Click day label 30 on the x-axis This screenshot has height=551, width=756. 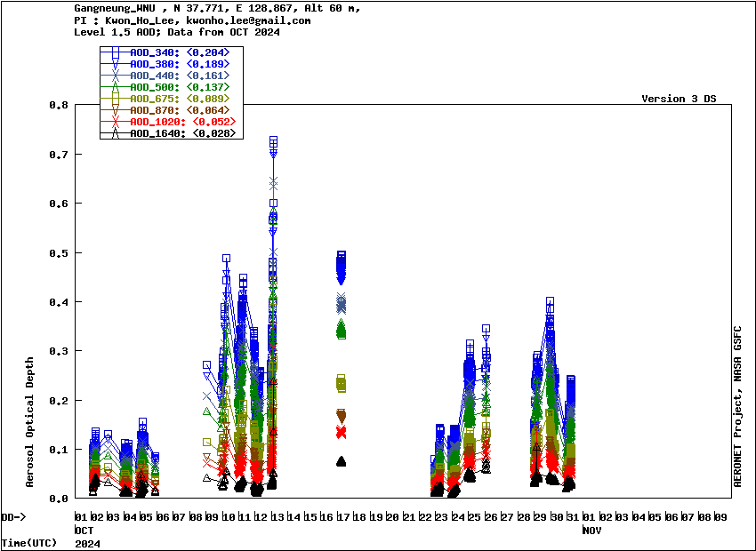[x=557, y=517]
